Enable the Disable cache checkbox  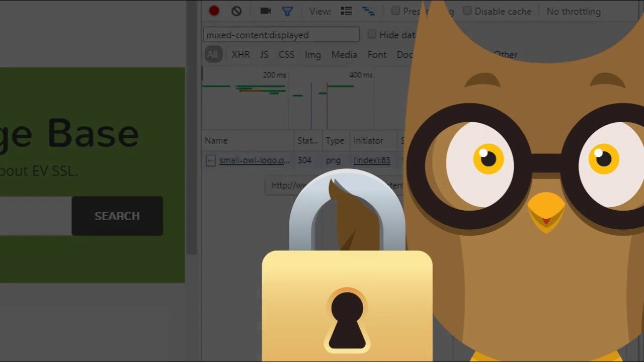click(x=467, y=11)
